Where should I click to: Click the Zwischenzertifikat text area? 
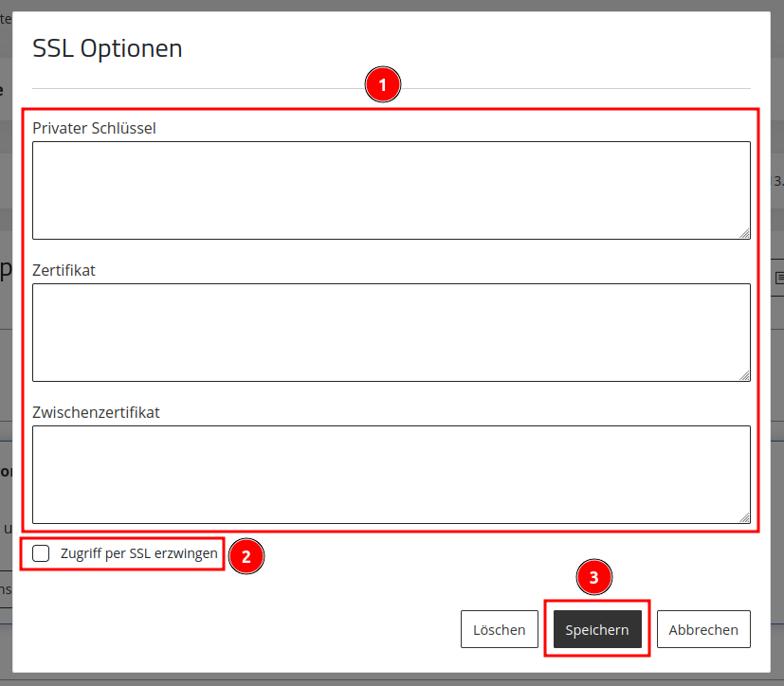(391, 475)
